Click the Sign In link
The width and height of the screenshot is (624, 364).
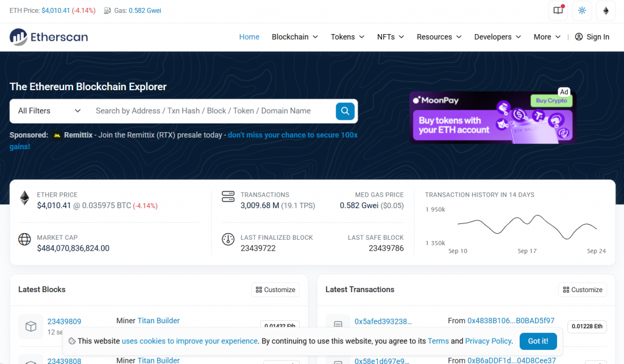592,37
